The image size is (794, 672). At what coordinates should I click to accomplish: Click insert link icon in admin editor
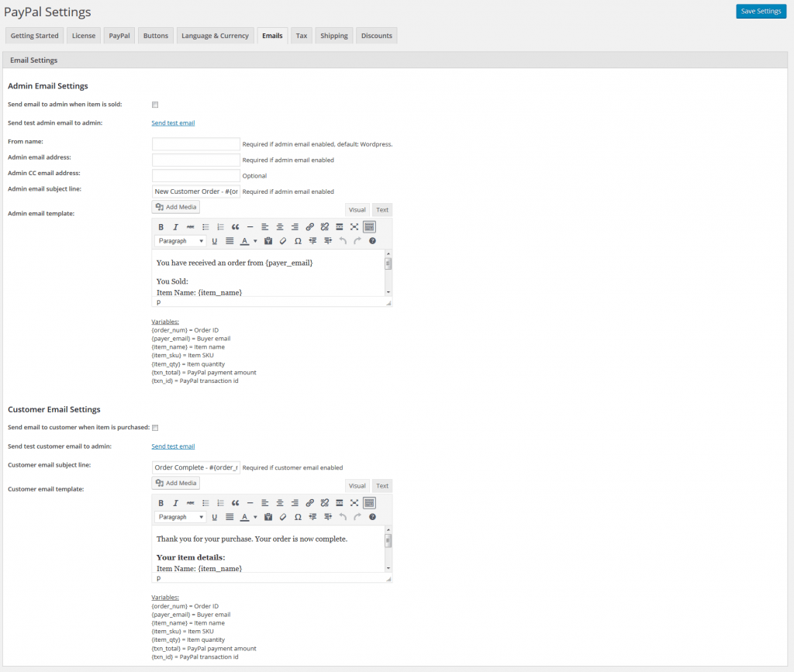(309, 227)
